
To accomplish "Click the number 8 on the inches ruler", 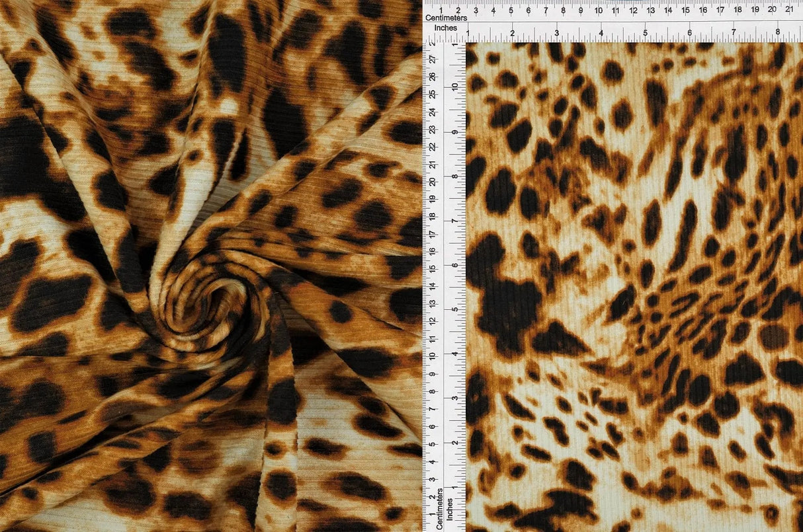I will point(779,31).
